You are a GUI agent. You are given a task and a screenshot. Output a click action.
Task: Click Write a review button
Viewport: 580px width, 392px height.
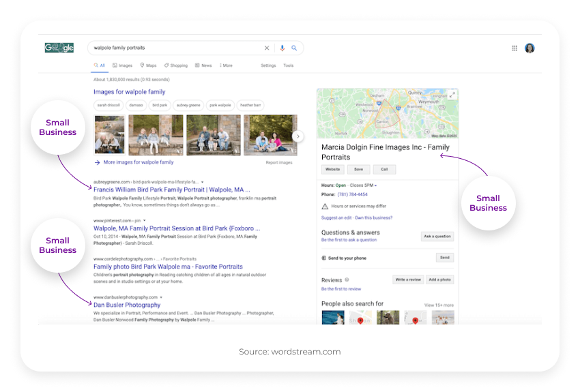(x=408, y=280)
